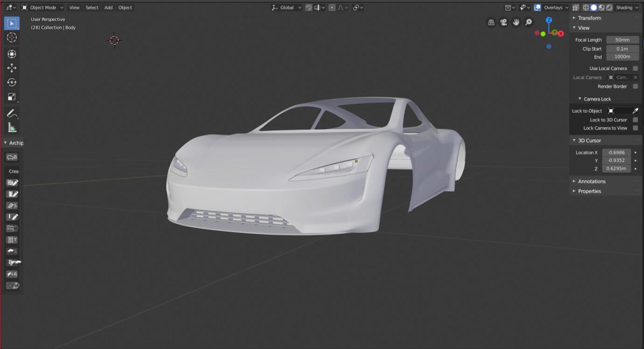This screenshot has width=644, height=349.
Task: Switch viewport to wireframe shading
Action: click(x=585, y=7)
